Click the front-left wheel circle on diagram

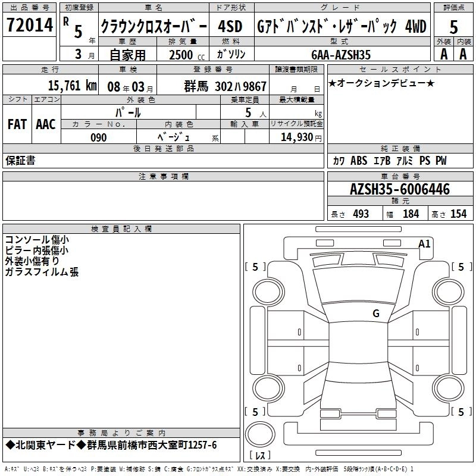coord(268,292)
